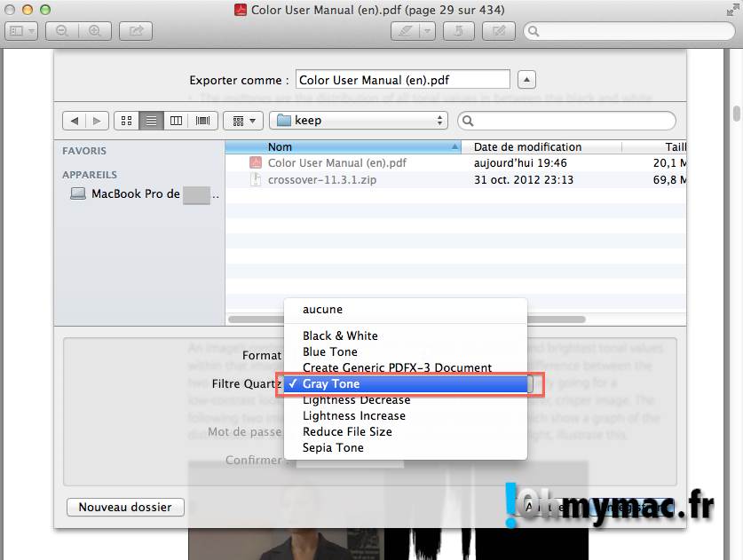This screenshot has width=743, height=560.
Task: Choose Create Generic PDFX-3 Document filter
Action: (405, 367)
